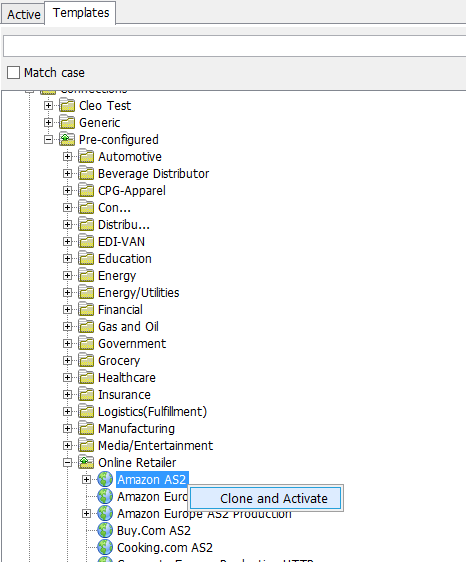This screenshot has height=562, width=466.
Task: Focus the search filter text field
Action: tap(234, 46)
